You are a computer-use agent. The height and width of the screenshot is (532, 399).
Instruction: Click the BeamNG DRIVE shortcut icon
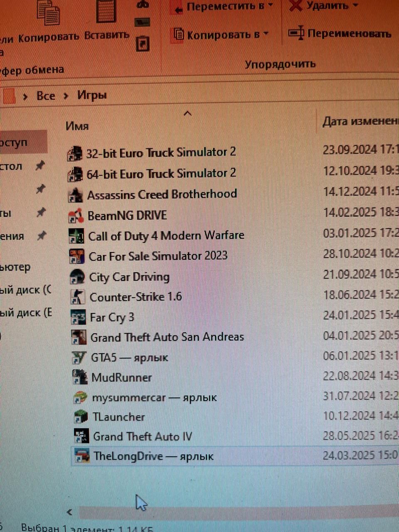(x=76, y=216)
